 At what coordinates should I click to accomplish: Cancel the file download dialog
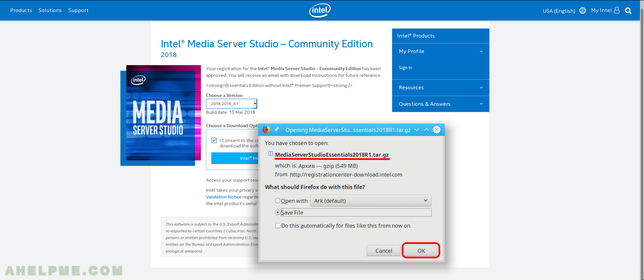[384, 251]
